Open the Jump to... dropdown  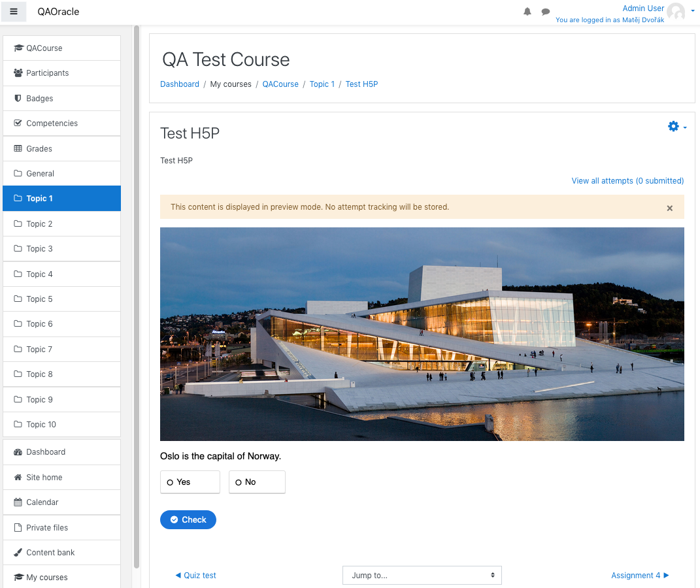[422, 575]
